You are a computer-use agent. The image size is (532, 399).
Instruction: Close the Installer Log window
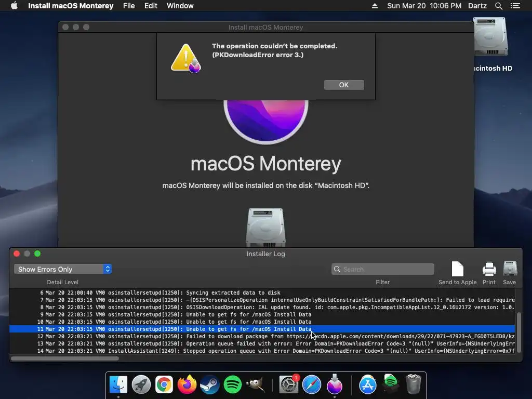tap(17, 254)
